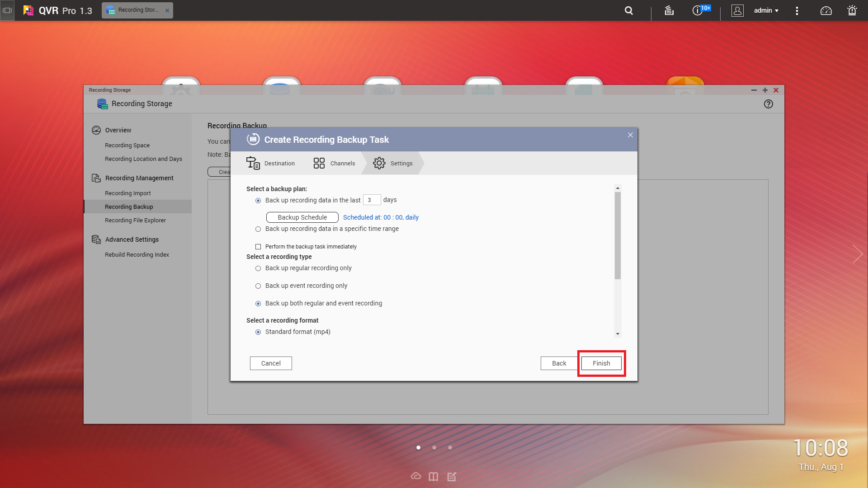This screenshot has height=488, width=868.
Task: Open the Backup Schedule button
Action: click(x=302, y=217)
